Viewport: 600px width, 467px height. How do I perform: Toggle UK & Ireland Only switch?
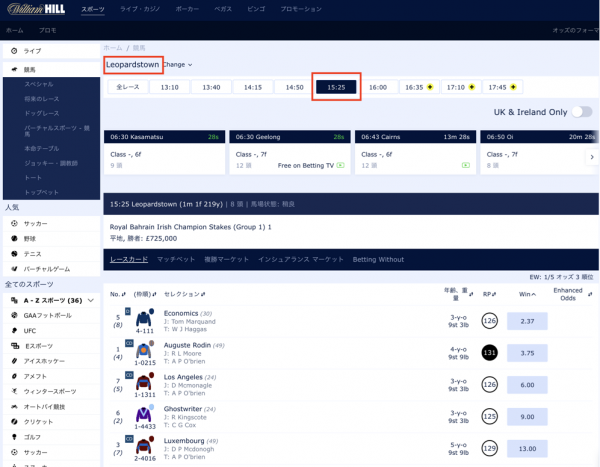tap(582, 112)
